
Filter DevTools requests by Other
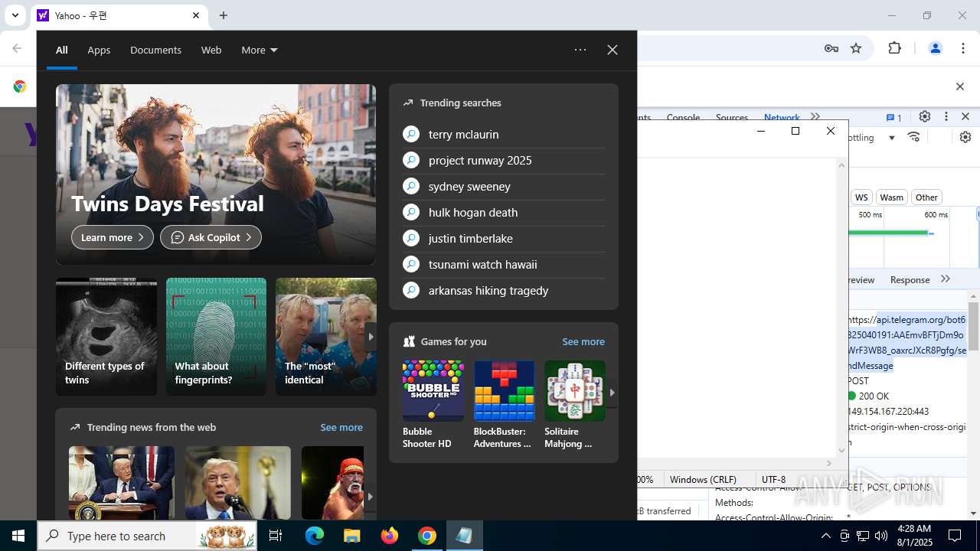[x=926, y=197]
